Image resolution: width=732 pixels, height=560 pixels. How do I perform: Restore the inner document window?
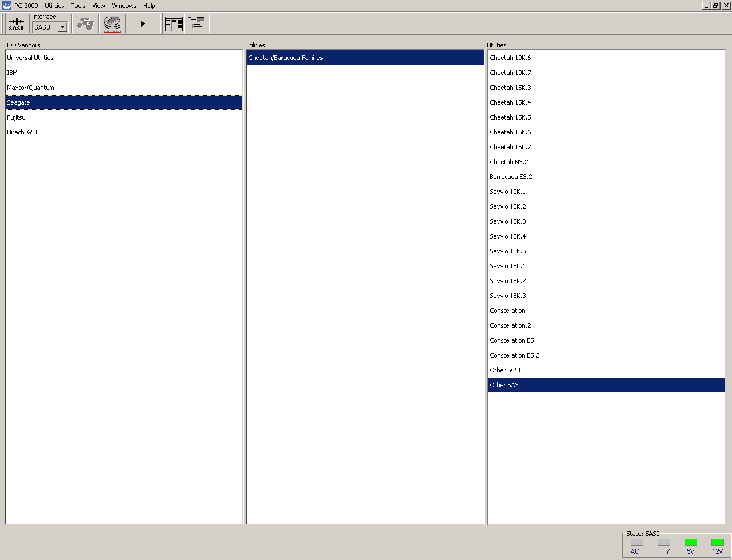pos(715,6)
